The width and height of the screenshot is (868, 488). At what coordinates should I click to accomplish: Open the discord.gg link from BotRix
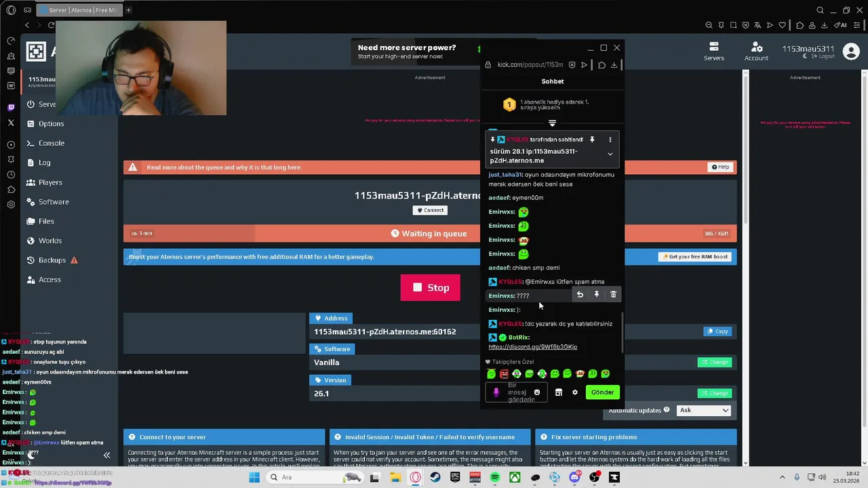pos(533,347)
